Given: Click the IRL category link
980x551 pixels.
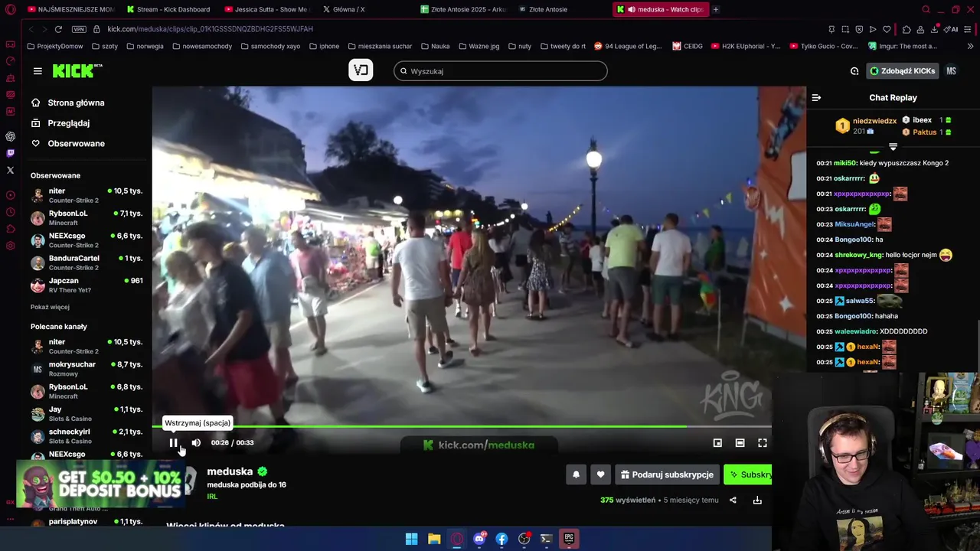Looking at the screenshot, I should click(x=212, y=497).
